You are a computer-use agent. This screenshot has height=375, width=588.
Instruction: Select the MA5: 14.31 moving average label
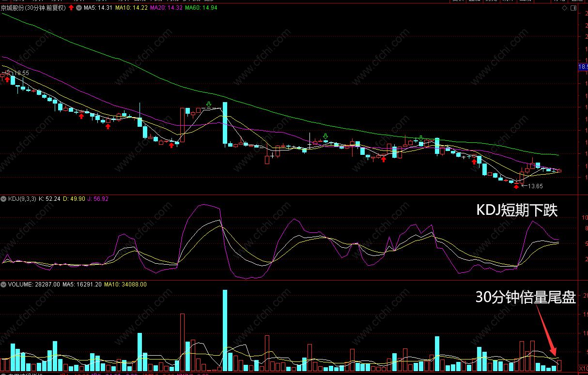tap(98, 8)
